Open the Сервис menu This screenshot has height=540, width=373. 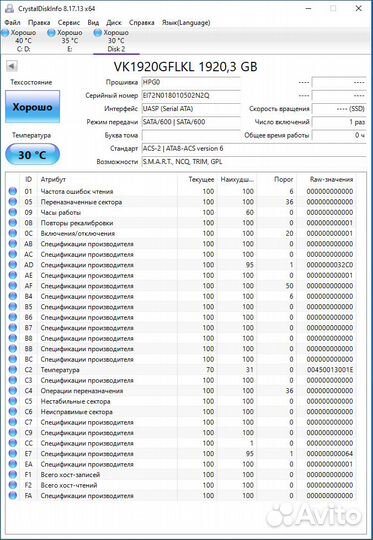(69, 23)
